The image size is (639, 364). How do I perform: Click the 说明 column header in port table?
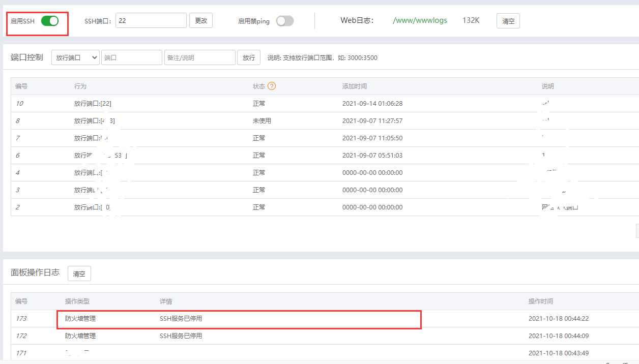tap(548, 86)
